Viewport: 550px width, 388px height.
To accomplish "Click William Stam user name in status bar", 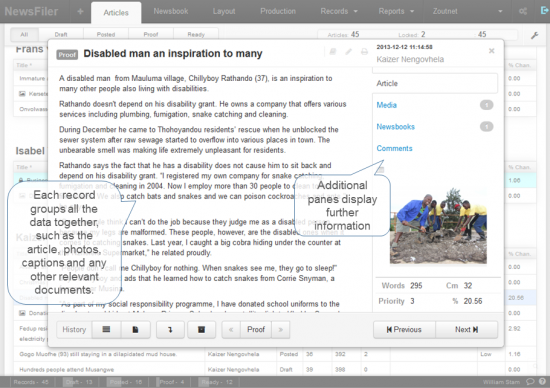I will (x=501, y=382).
